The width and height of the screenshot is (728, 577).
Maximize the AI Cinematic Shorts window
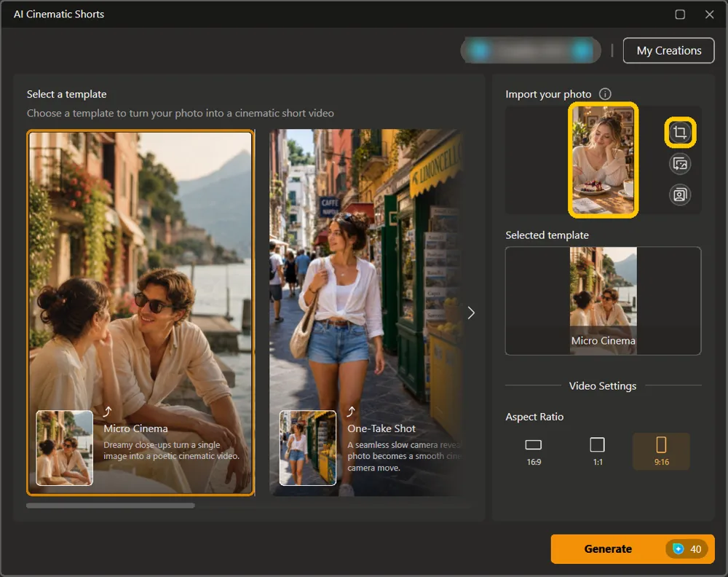(680, 15)
